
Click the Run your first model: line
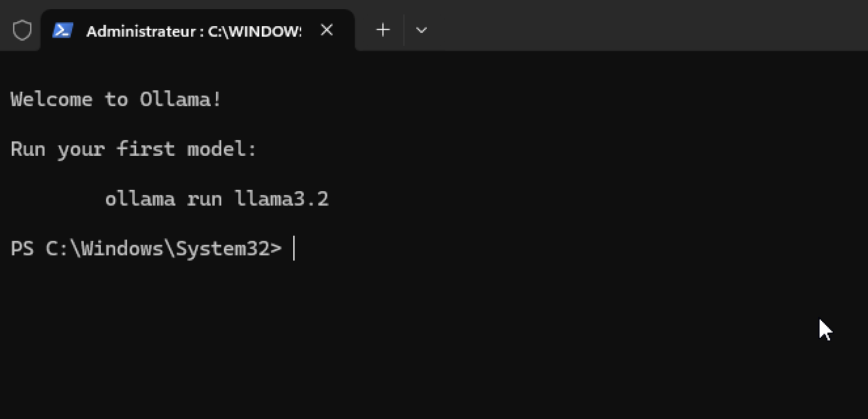pos(134,149)
